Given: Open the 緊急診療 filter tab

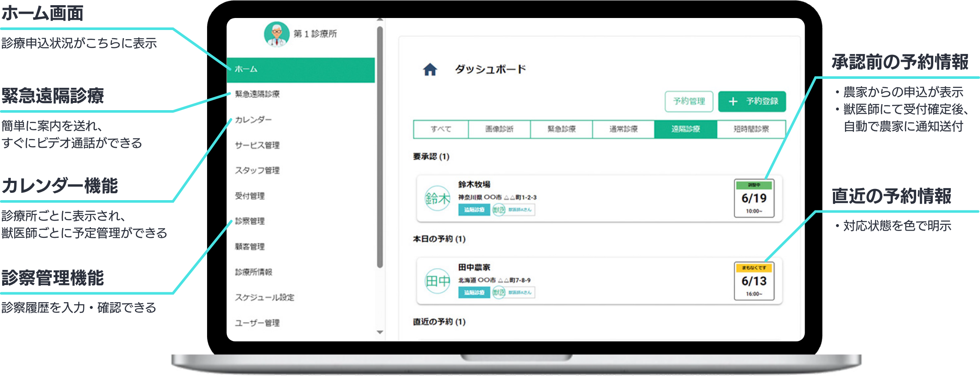Looking at the screenshot, I should point(561,129).
